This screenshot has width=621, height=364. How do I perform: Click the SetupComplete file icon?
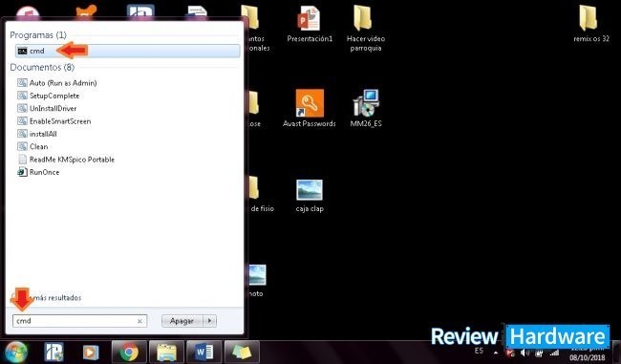tap(22, 96)
